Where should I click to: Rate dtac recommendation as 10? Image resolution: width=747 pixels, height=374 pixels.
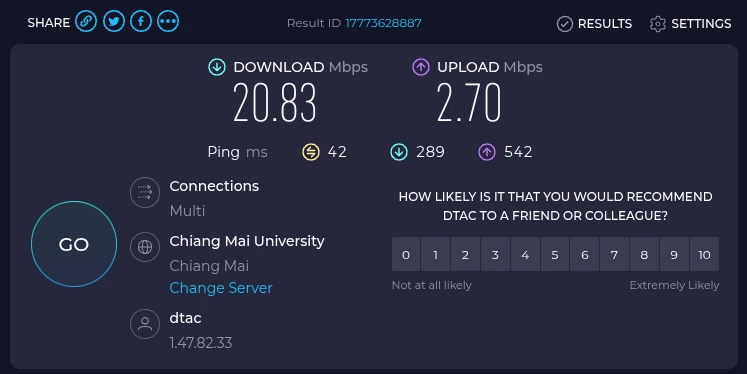click(704, 254)
